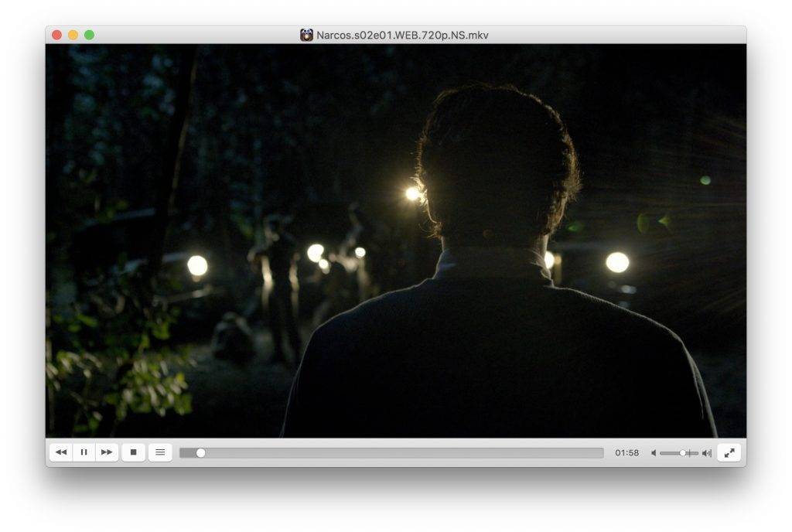The image size is (792, 532).
Task: Click the left portion of the volume track
Action: click(667, 453)
